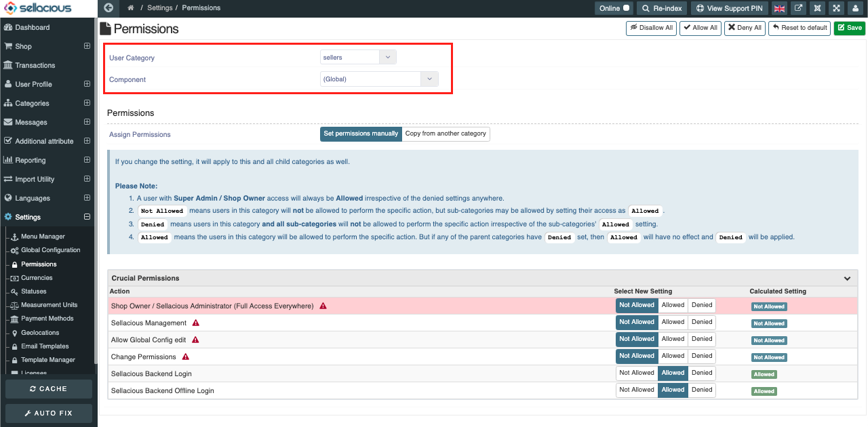Collapse the Crucial Permissions panel chevron
The height and width of the screenshot is (427, 868).
pyautogui.click(x=847, y=279)
